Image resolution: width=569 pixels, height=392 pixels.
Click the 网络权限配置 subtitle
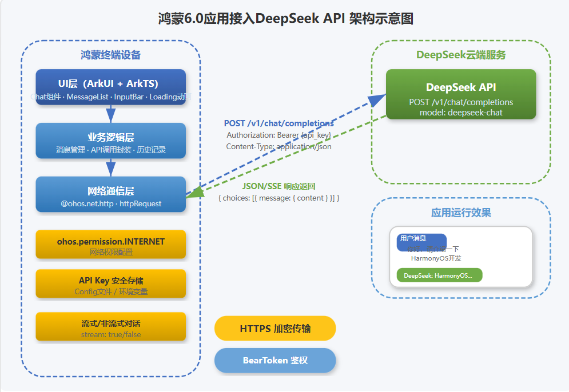point(111,252)
